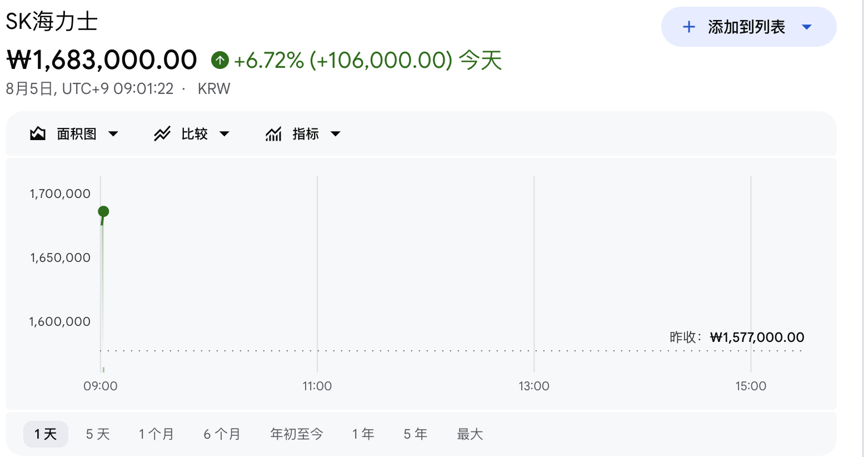This screenshot has width=868, height=457.
Task: Switch to the 5 天 range
Action: tap(98, 434)
